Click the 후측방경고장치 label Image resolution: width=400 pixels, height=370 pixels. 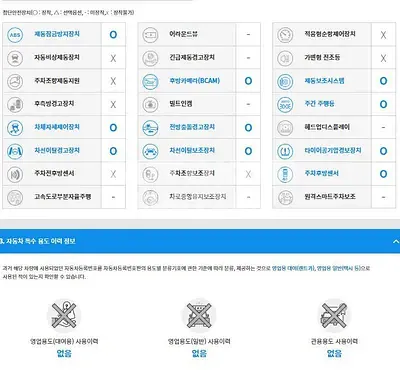click(x=54, y=103)
